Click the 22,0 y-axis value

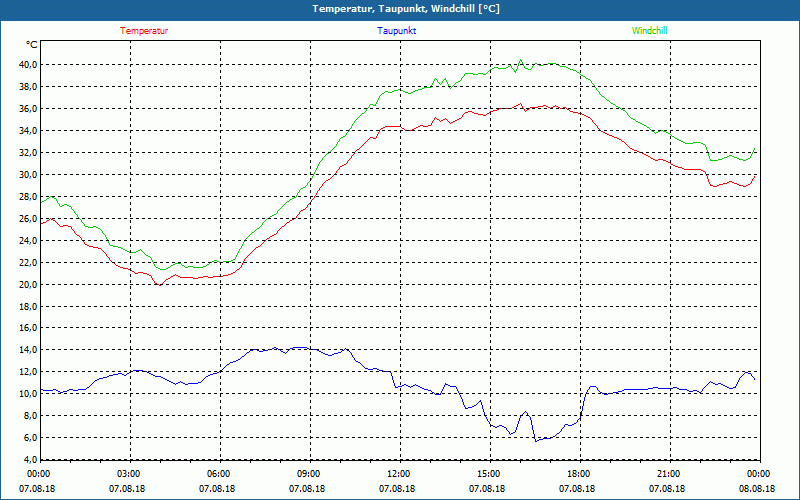pos(28,262)
